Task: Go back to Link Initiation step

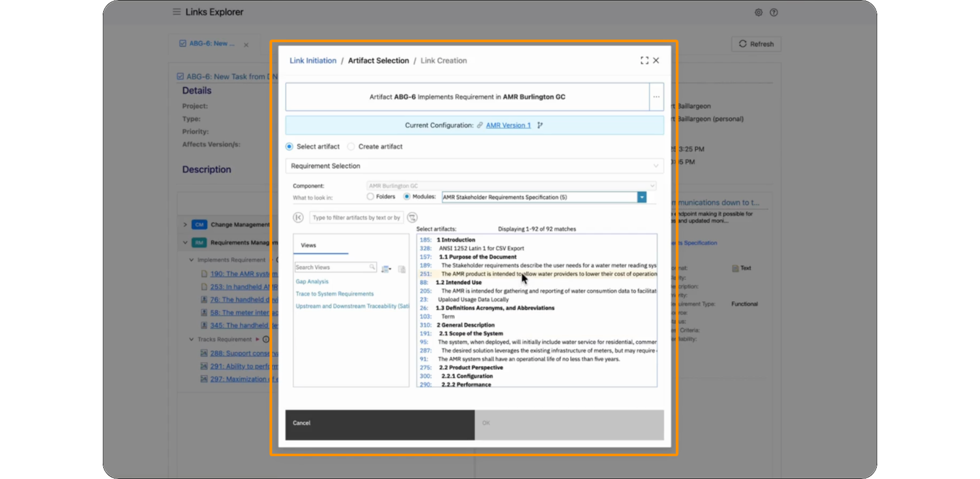Action: point(313,61)
